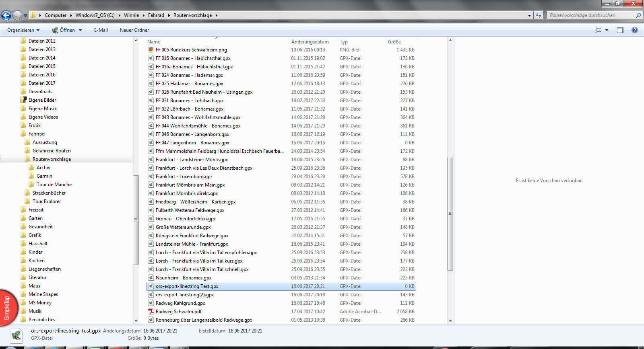The image size is (644, 349).
Task: Click the Back navigation arrow button
Action: click(x=6, y=15)
